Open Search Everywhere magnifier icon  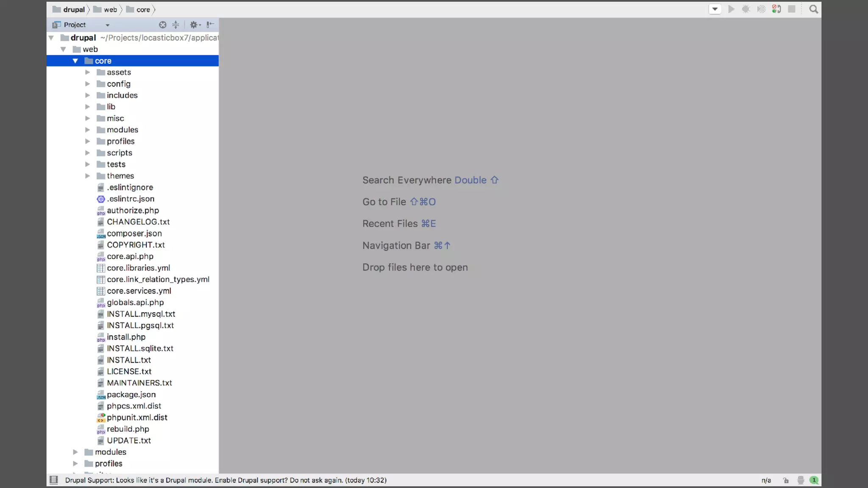point(813,9)
